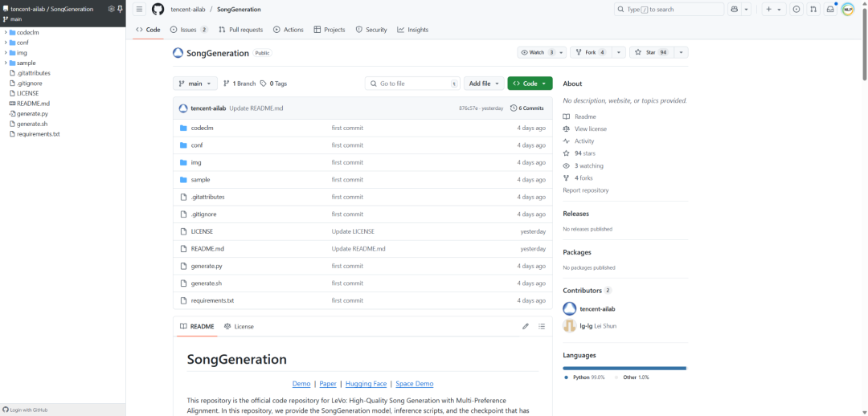This screenshot has width=868, height=416.
Task: Open the Create new plus dropdown
Action: pos(774,10)
